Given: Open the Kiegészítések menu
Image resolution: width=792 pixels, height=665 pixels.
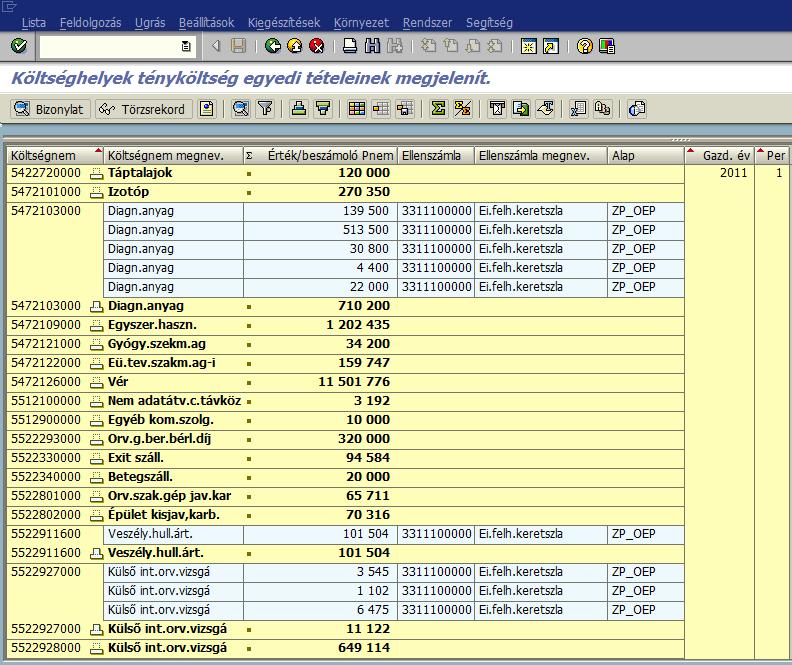Looking at the screenshot, I should 284,23.
